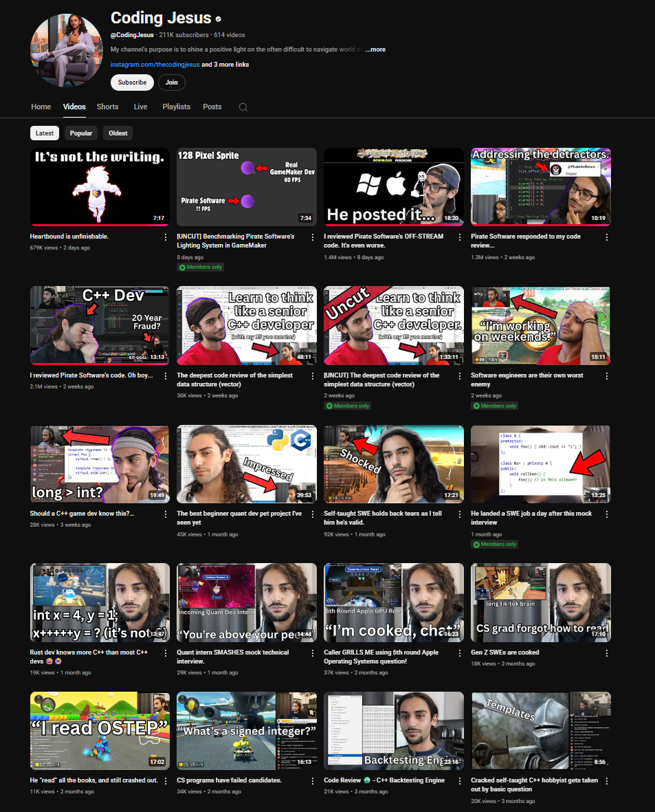Open 'You're above your peers' quant intern thumbnail
Image resolution: width=655 pixels, height=812 pixels.
(247, 603)
